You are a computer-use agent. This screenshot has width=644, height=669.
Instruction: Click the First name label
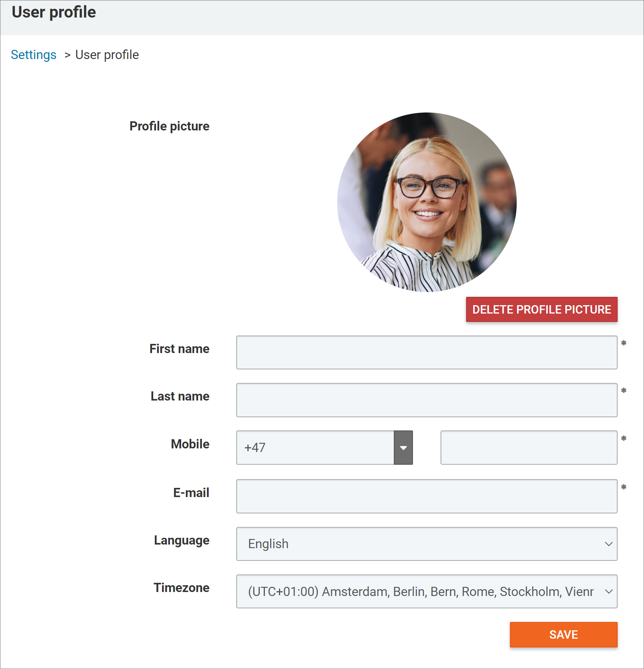coord(179,349)
